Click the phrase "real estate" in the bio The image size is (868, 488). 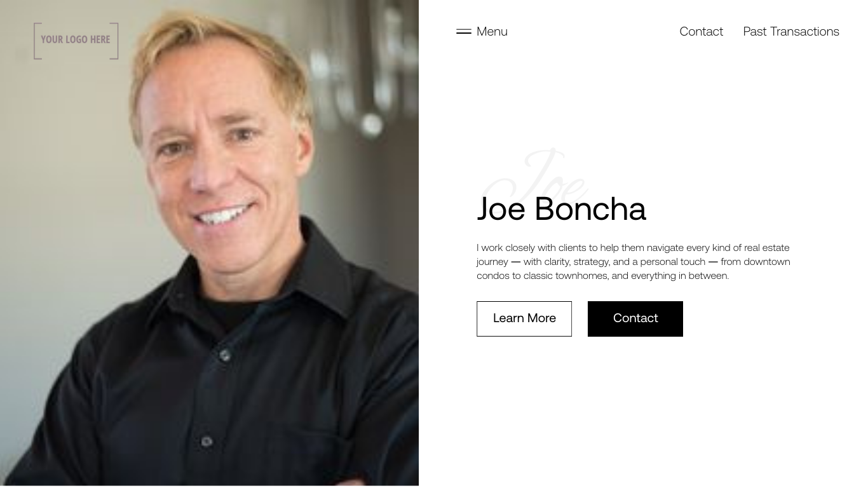pyautogui.click(x=767, y=248)
